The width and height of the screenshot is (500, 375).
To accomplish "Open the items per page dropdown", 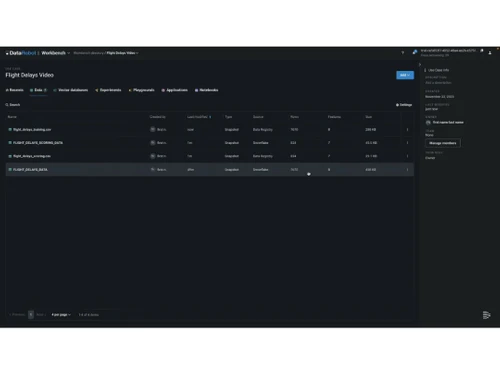I will coord(61,315).
